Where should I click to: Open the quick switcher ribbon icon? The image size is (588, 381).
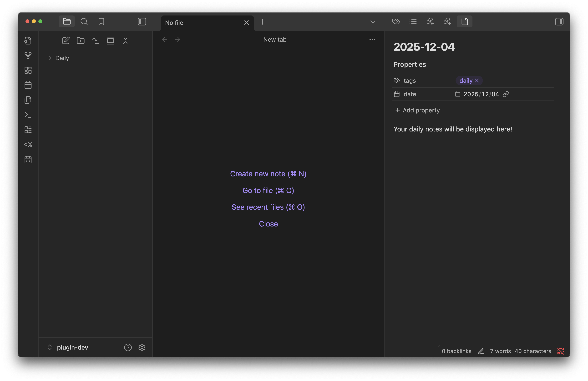pos(28,40)
